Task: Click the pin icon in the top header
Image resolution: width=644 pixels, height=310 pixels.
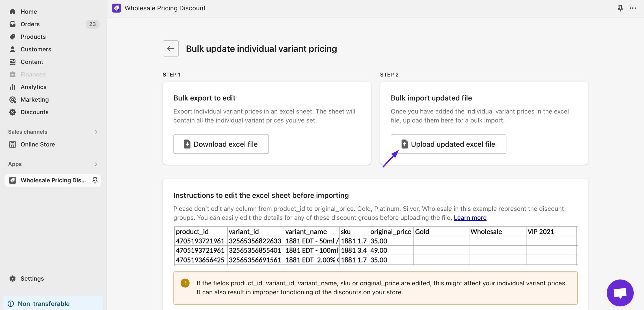Action: (620, 8)
